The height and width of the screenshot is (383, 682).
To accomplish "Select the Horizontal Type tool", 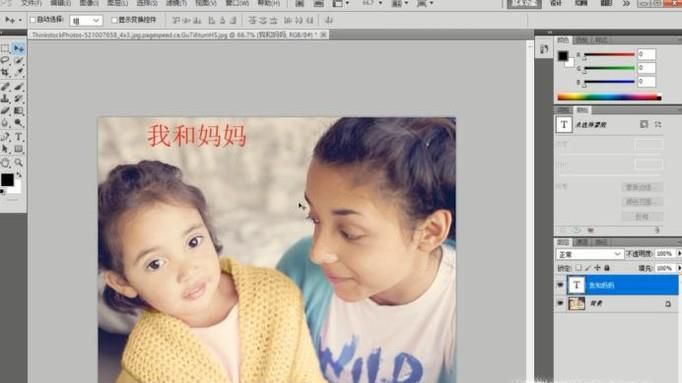I will 18,137.
